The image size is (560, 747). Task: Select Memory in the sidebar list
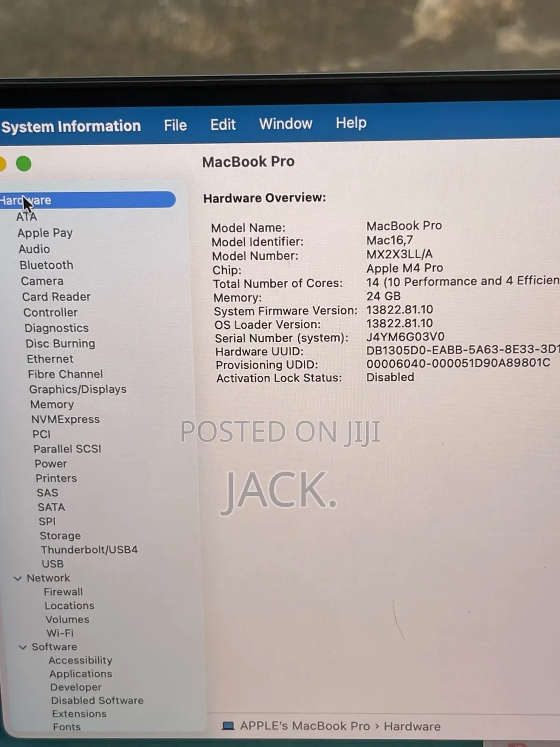tap(52, 404)
